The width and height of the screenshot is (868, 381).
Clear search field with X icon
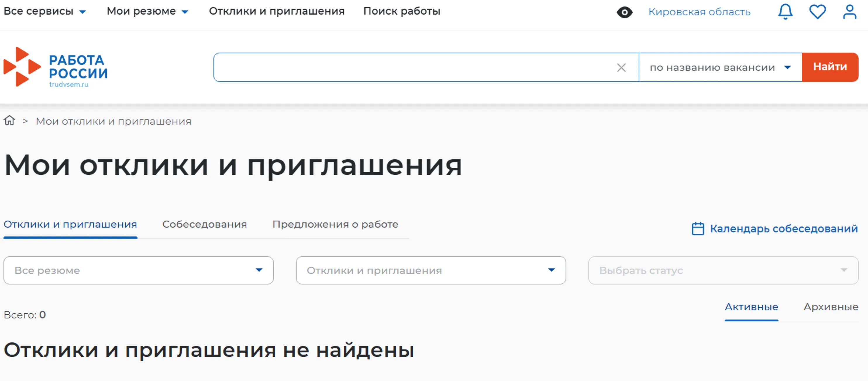621,67
